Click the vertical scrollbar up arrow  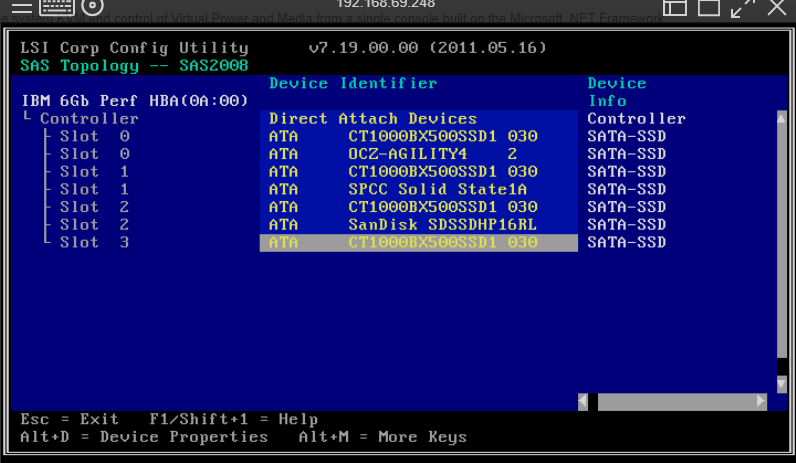[781, 118]
